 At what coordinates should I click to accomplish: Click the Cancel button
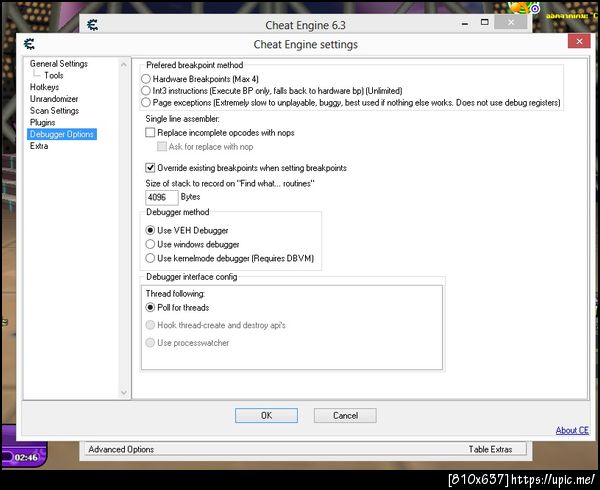[x=345, y=415]
